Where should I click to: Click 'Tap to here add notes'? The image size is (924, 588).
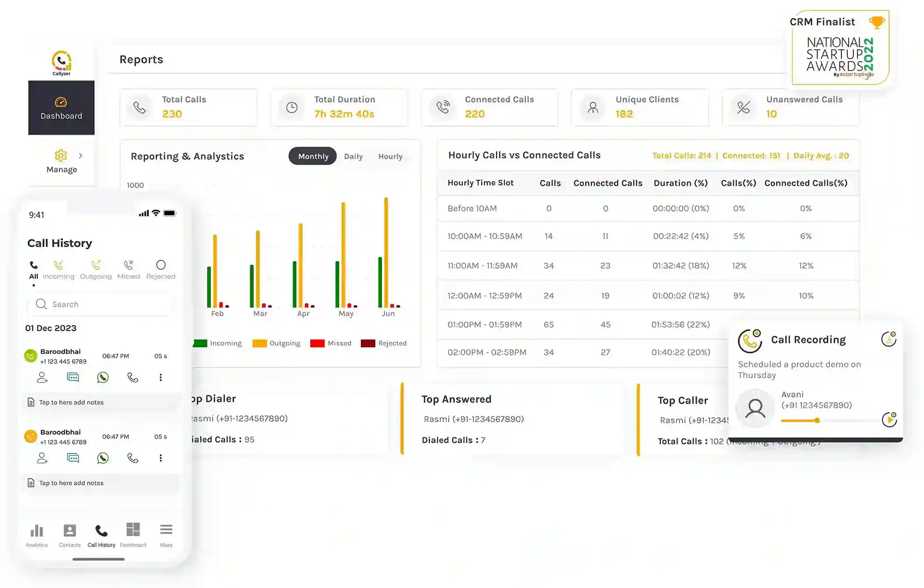tap(71, 402)
